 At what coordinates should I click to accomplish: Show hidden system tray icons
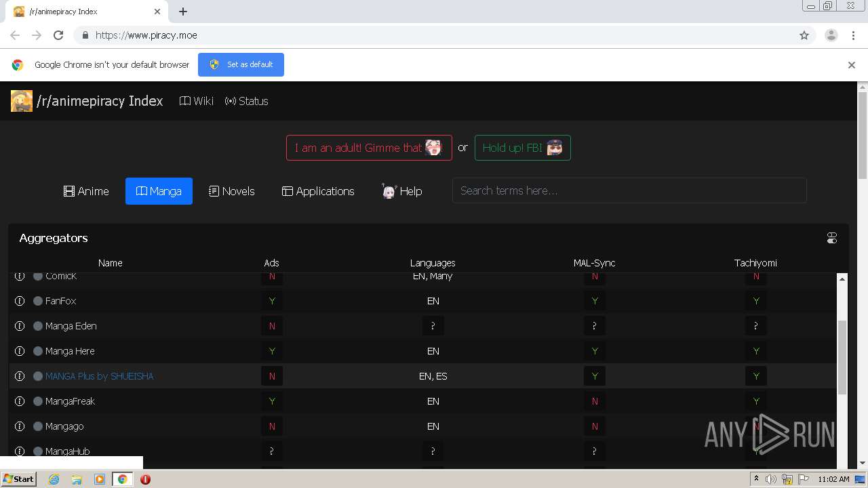756,479
